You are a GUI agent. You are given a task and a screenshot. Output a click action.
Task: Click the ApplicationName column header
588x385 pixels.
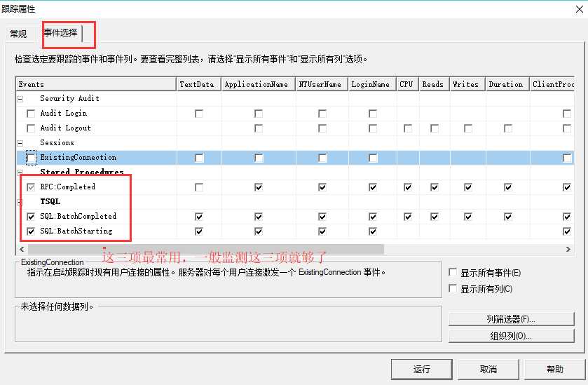259,84
